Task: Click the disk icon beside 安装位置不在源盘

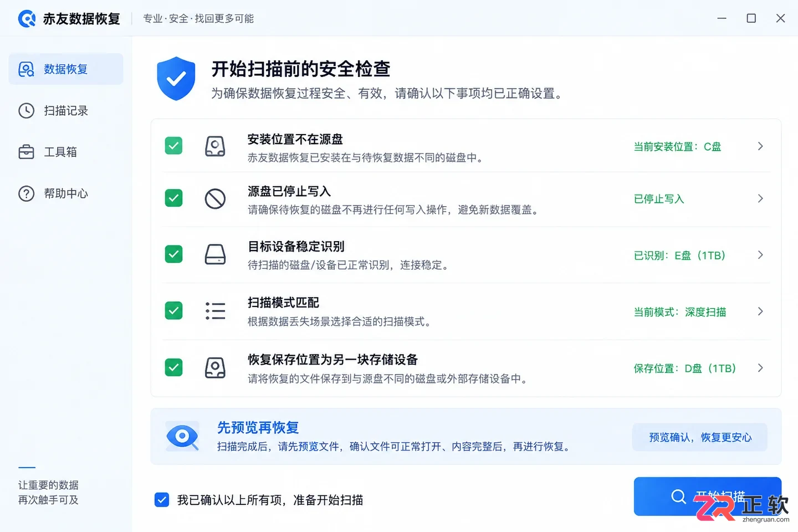Action: [215, 146]
